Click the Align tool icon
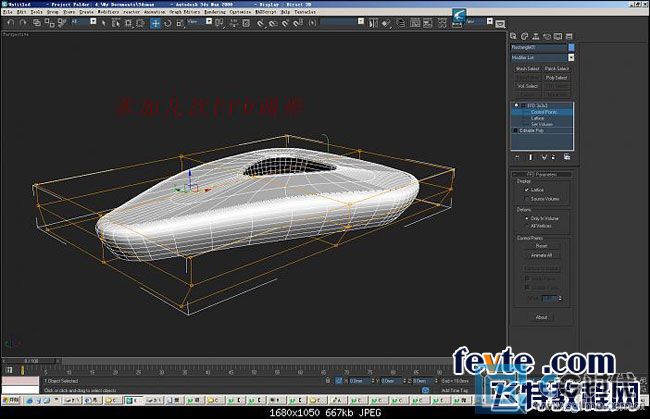Viewport: 650px width, 419px height. click(386, 23)
